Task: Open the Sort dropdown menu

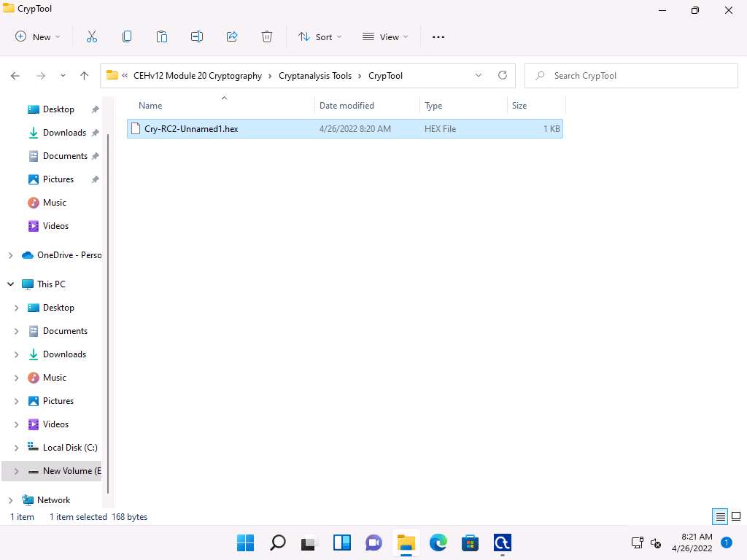Action: click(320, 36)
